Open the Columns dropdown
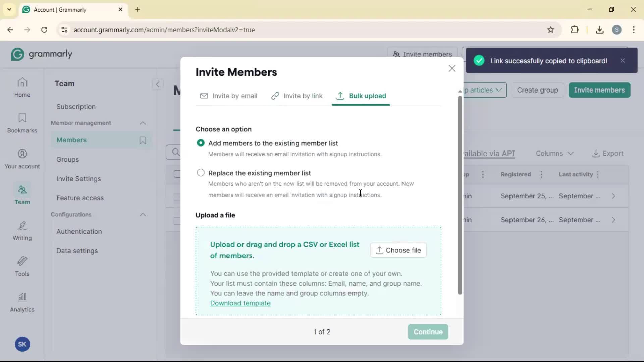The image size is (644, 362). pyautogui.click(x=554, y=153)
